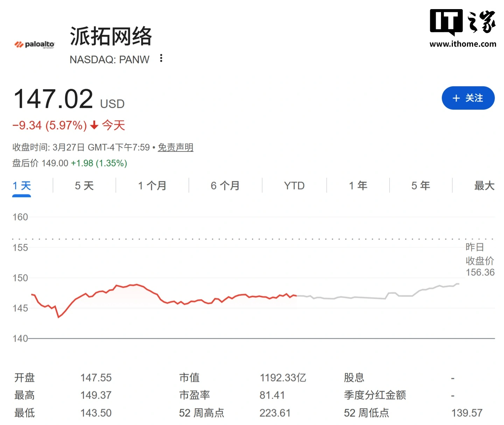Open the 免责声明 disclaimer link
This screenshot has height=425, width=504.
(175, 147)
